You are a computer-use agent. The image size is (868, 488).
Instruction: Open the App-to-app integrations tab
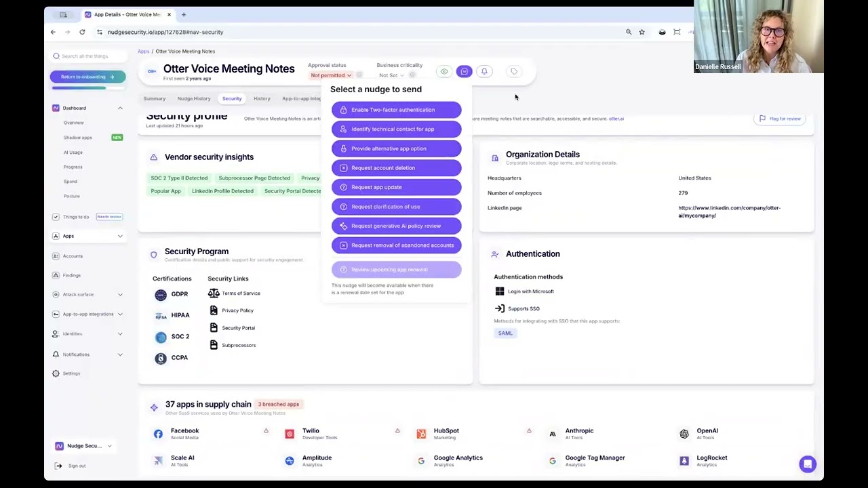302,99
